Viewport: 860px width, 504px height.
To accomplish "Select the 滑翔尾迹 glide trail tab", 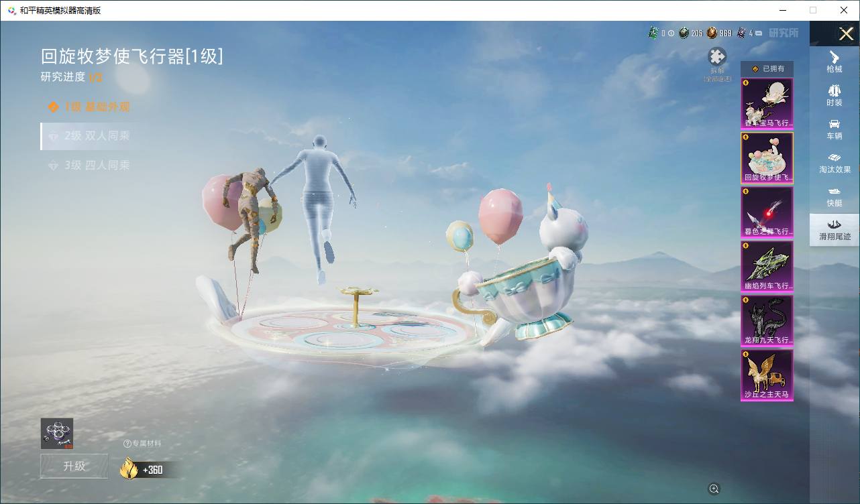I will click(835, 230).
